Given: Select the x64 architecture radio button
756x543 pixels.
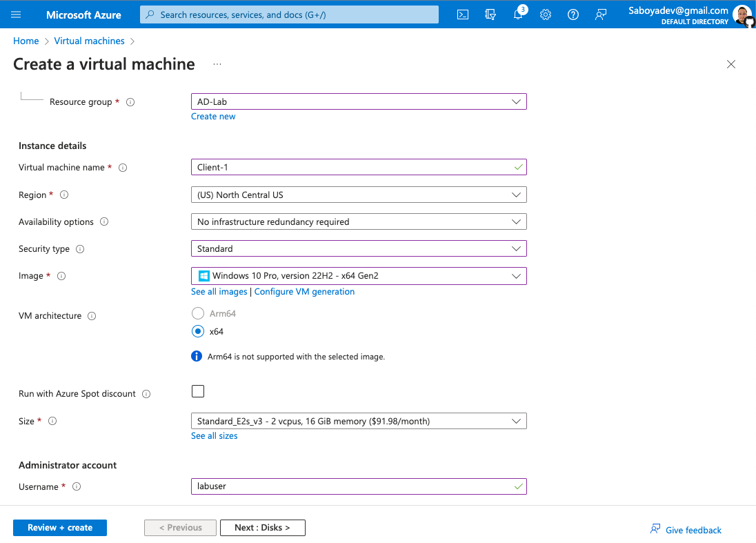Looking at the screenshot, I should (198, 331).
